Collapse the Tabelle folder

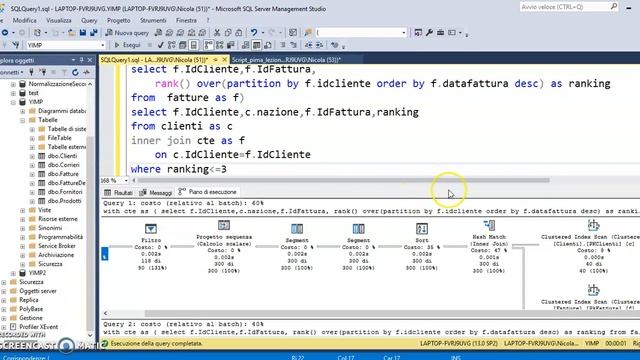click(23, 120)
